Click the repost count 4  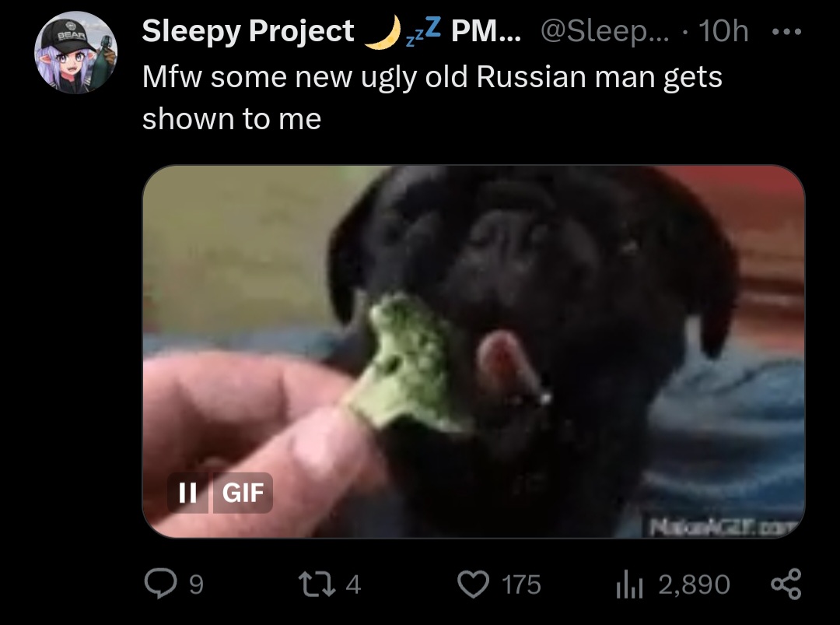[x=353, y=585]
